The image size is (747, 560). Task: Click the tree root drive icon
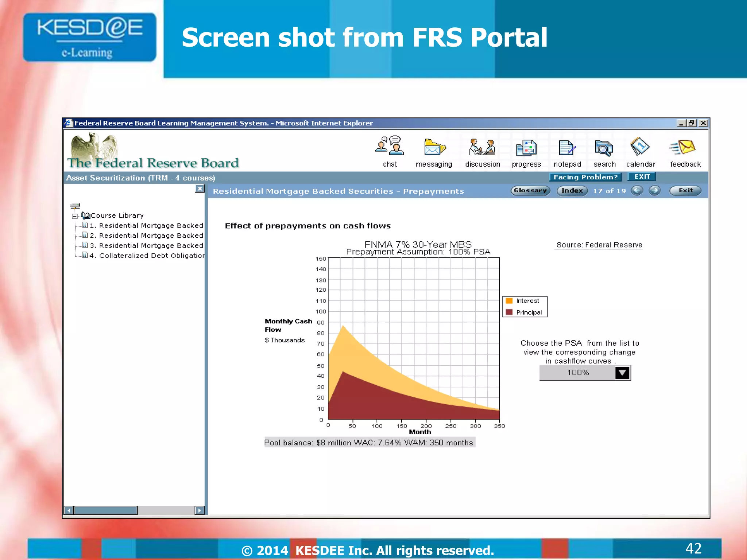[75, 206]
